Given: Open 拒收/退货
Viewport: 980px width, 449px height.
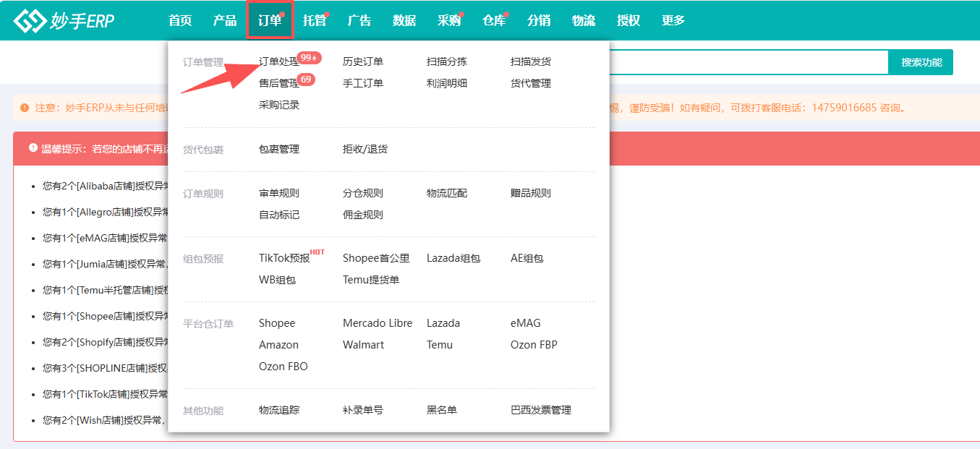Looking at the screenshot, I should (x=365, y=150).
